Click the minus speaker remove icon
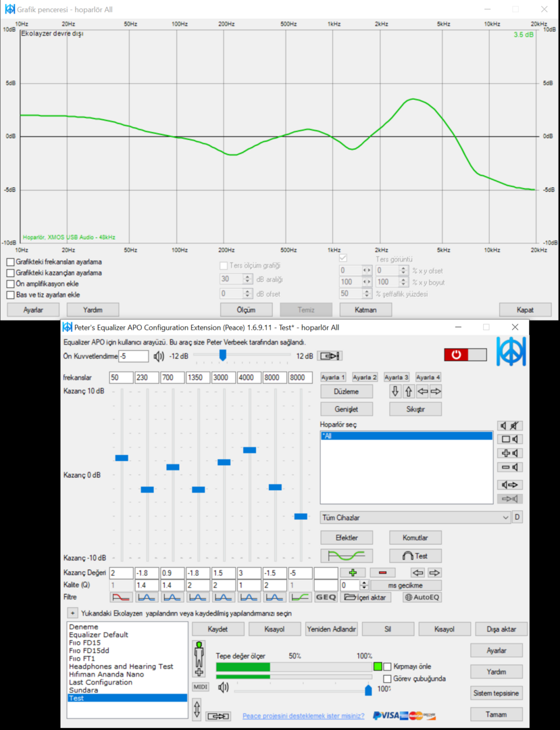Screen dimensions: 560x730 pyautogui.click(x=510, y=467)
